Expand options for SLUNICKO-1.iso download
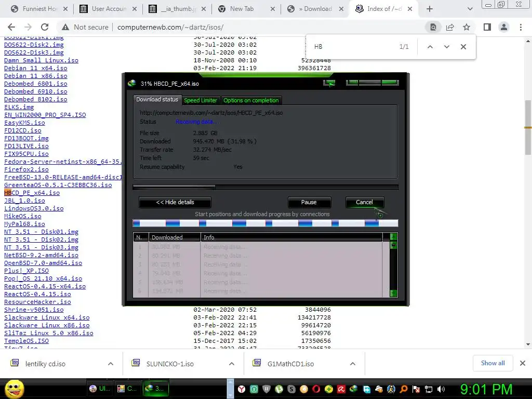 pos(232,364)
